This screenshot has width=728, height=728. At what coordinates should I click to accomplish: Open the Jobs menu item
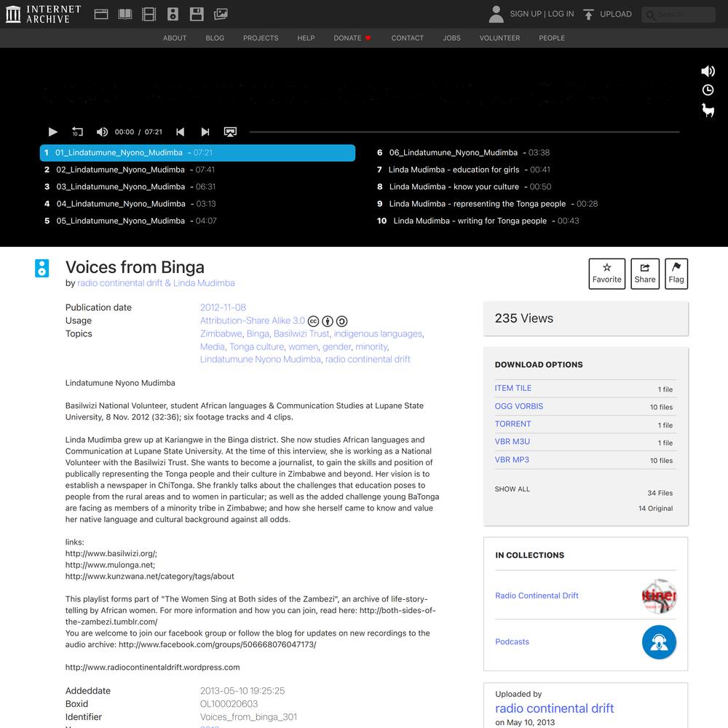[x=452, y=38]
